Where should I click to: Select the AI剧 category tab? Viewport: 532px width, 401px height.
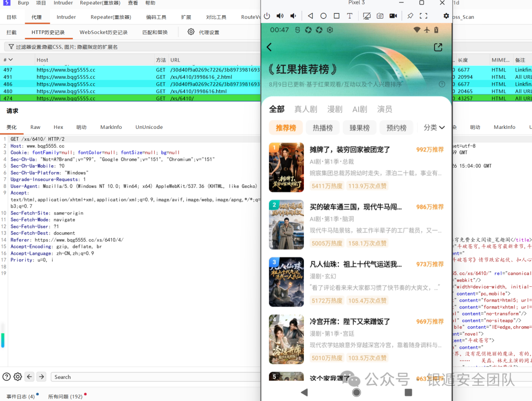pos(360,109)
